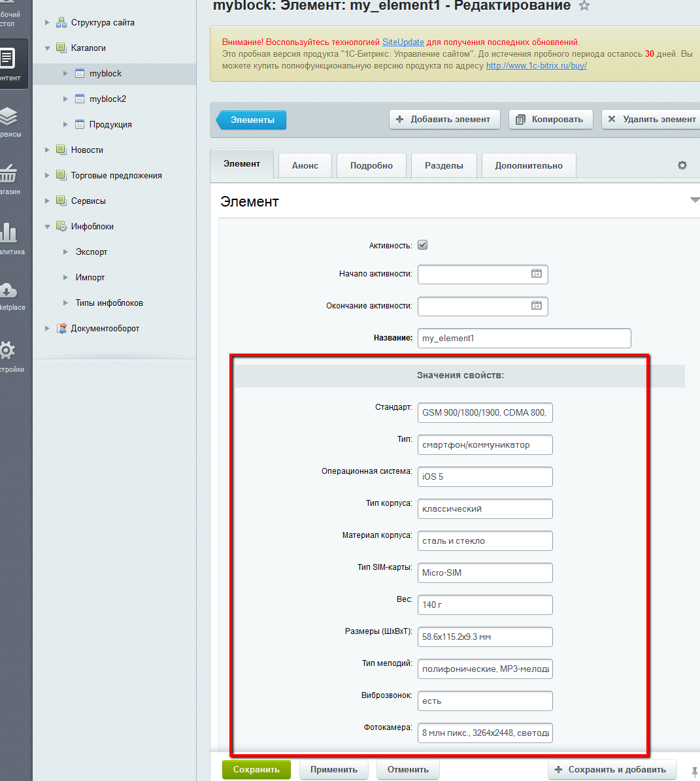Click the Сервисы folder icon in tree
The width and height of the screenshot is (700, 781).
(x=61, y=201)
